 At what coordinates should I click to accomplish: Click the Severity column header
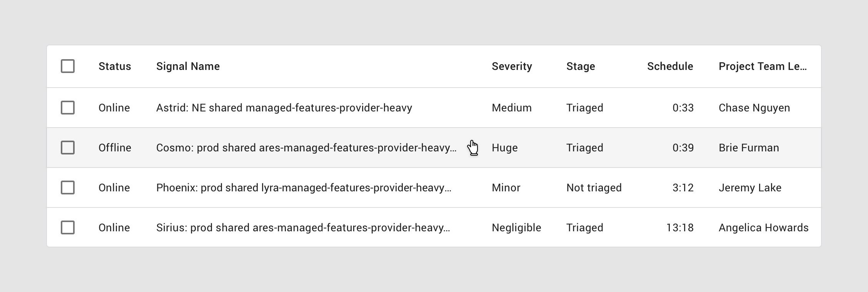pyautogui.click(x=512, y=66)
